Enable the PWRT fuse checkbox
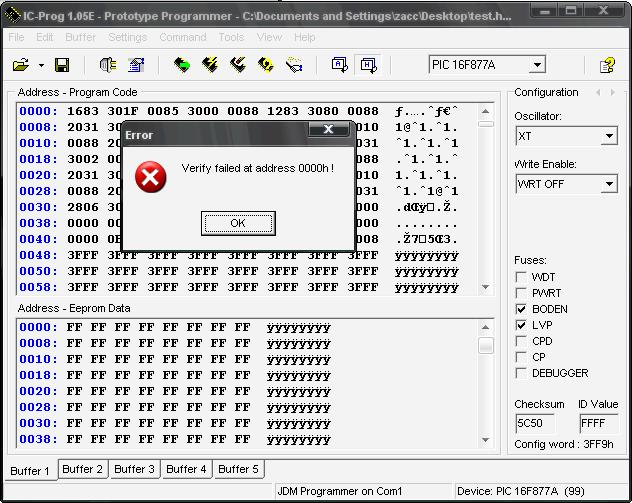Image resolution: width=632 pixels, height=503 pixels. coord(521,293)
